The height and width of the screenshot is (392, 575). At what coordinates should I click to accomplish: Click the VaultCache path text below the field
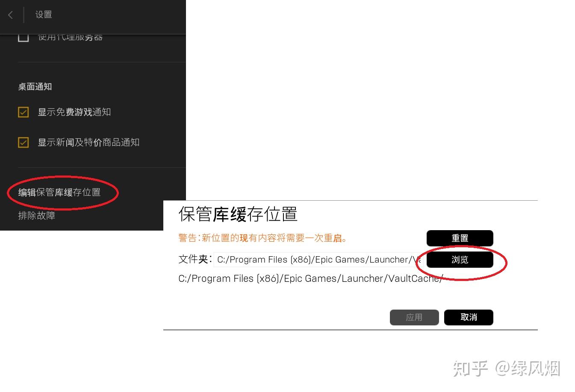(x=310, y=278)
